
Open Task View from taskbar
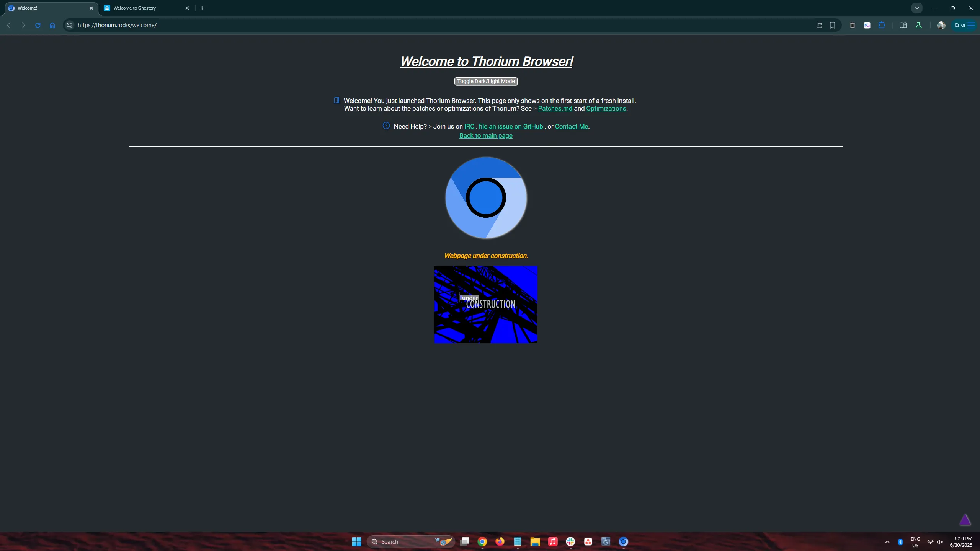click(465, 542)
